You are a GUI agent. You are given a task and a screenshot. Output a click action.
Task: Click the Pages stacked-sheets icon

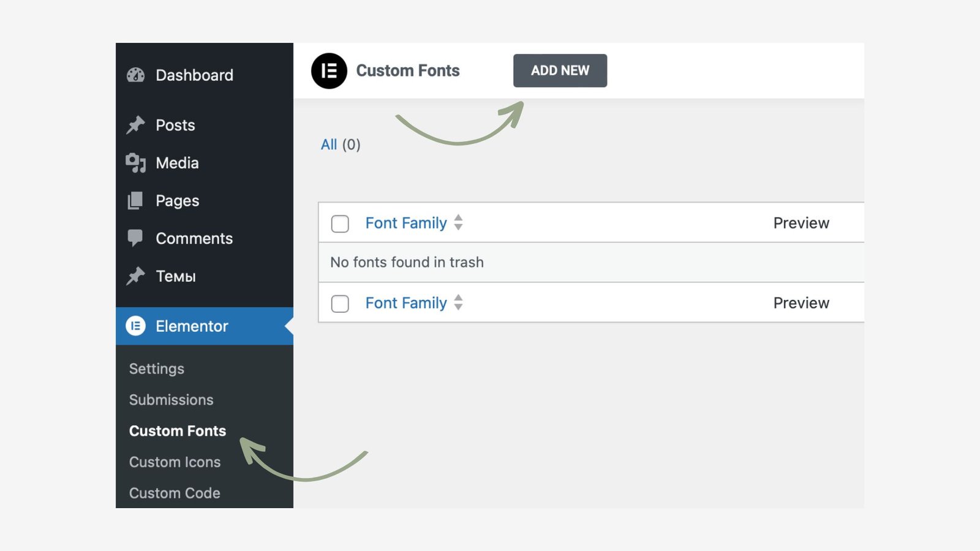(x=135, y=201)
